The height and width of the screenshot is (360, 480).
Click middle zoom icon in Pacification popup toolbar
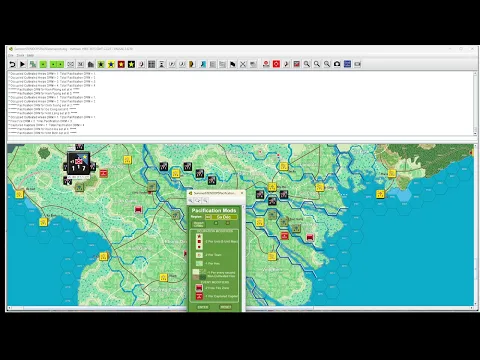pyautogui.click(x=198, y=200)
